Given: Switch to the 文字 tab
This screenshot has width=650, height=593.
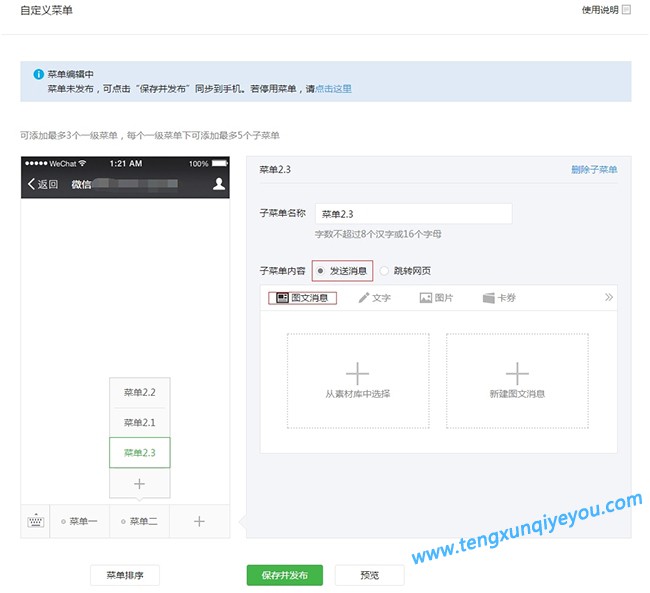Looking at the screenshot, I should (x=374, y=298).
